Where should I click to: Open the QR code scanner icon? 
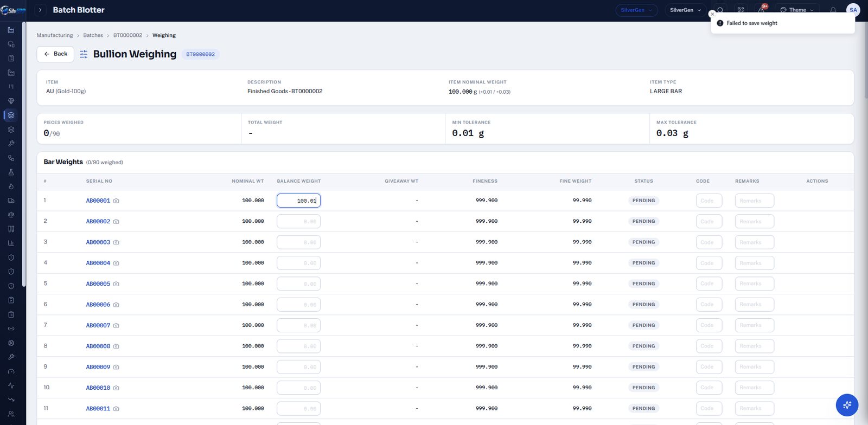(x=741, y=10)
